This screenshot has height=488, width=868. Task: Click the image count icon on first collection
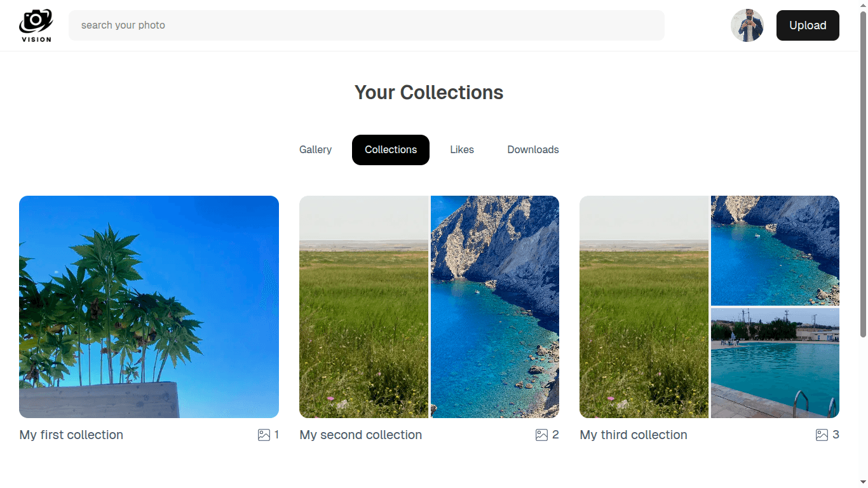pos(264,435)
